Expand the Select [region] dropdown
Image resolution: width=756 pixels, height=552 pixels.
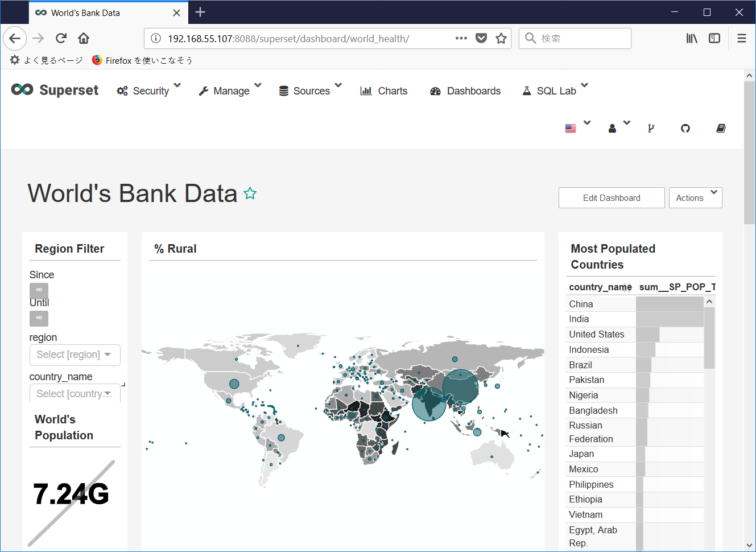75,355
